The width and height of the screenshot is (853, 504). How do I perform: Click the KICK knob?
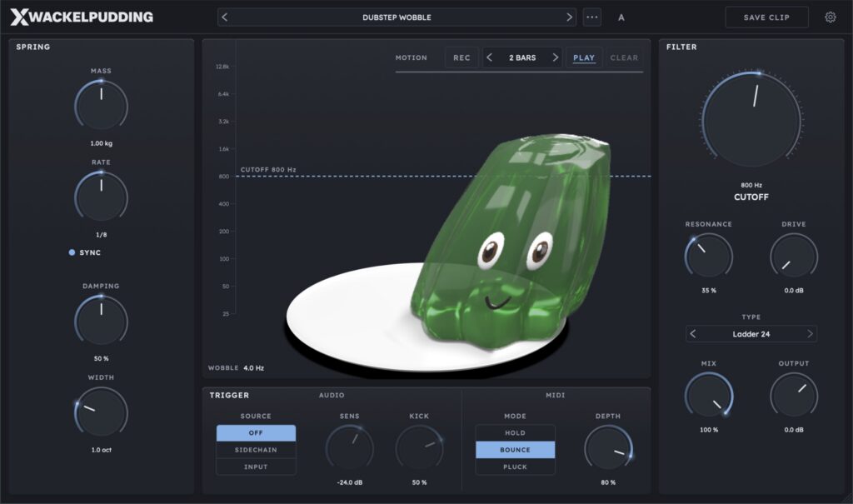pos(420,448)
